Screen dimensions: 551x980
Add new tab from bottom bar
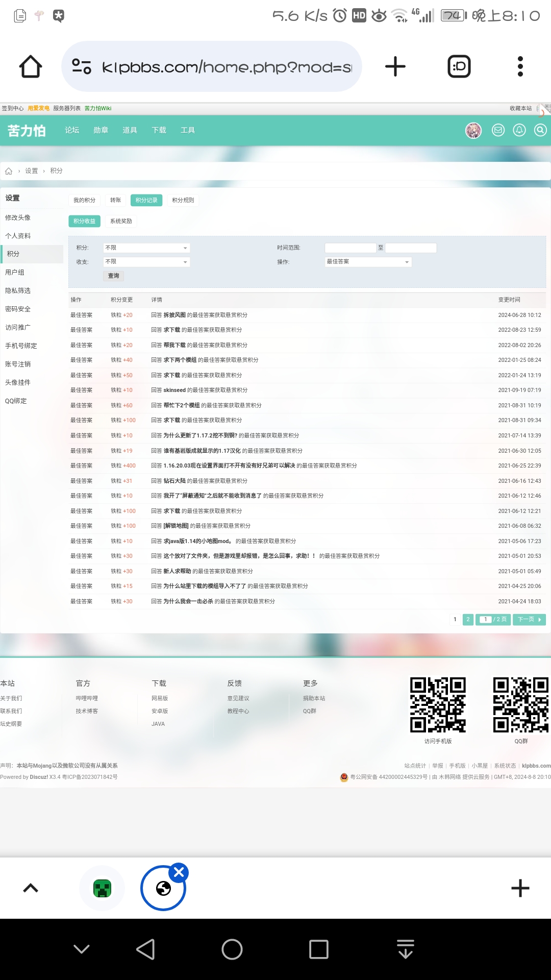pos(520,888)
